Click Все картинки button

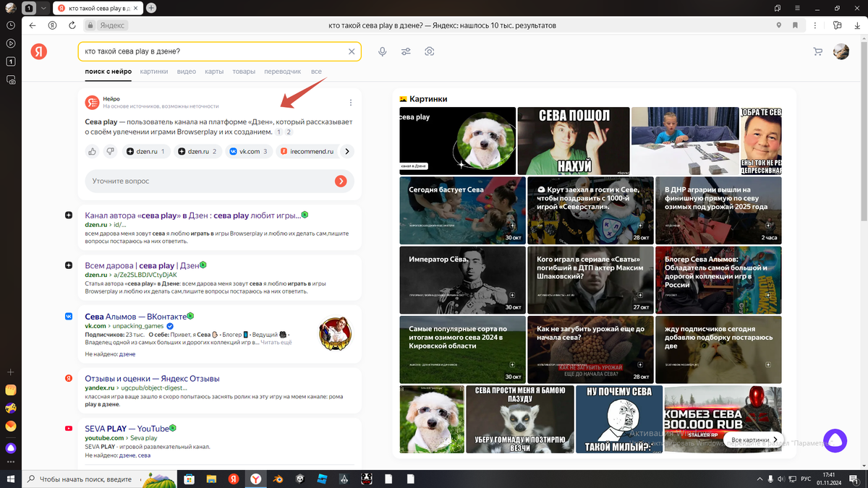[x=755, y=440]
